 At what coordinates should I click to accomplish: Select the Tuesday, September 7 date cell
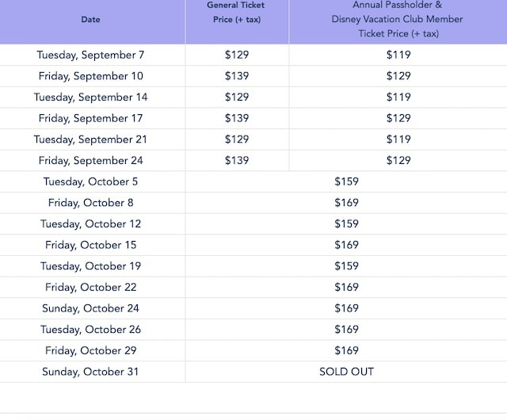click(x=90, y=55)
